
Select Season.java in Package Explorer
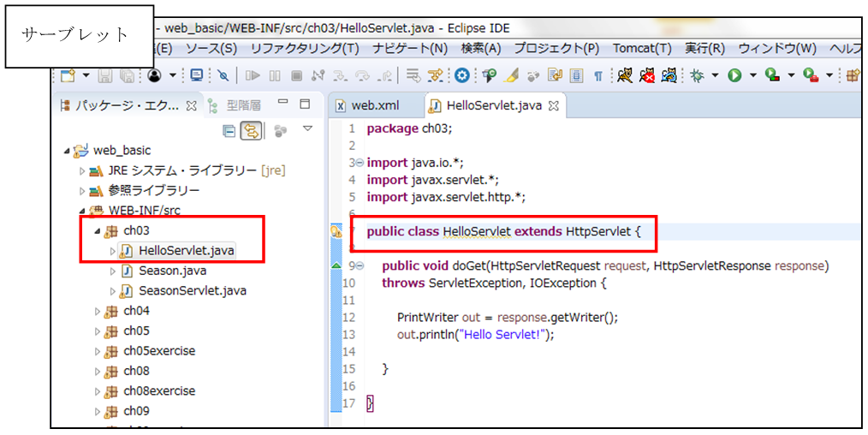coord(172,271)
